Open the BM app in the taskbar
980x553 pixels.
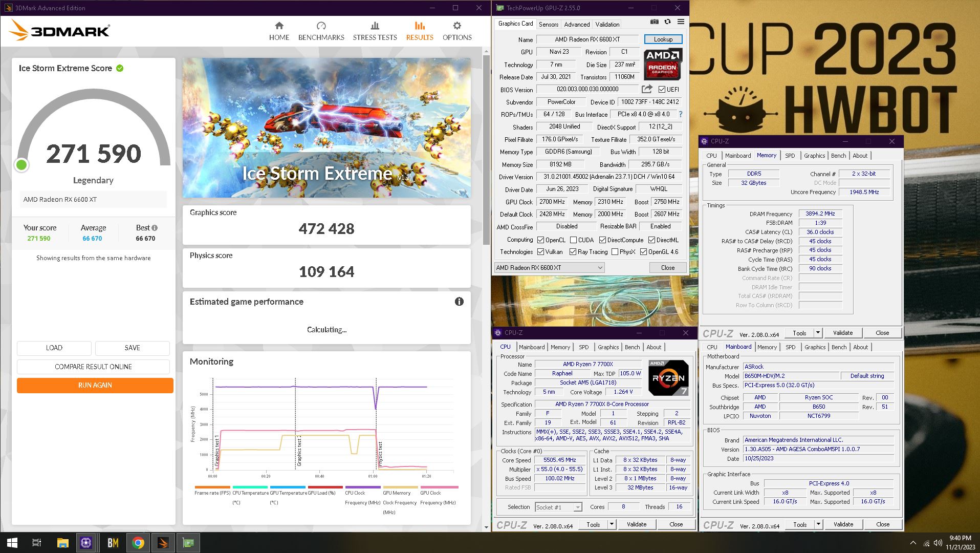pos(113,543)
